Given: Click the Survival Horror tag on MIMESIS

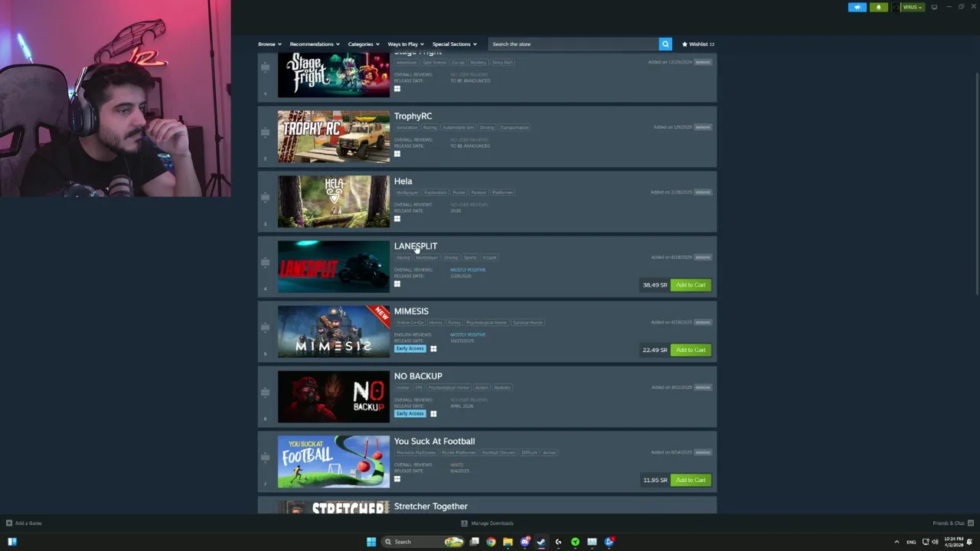Looking at the screenshot, I should click(x=528, y=322).
